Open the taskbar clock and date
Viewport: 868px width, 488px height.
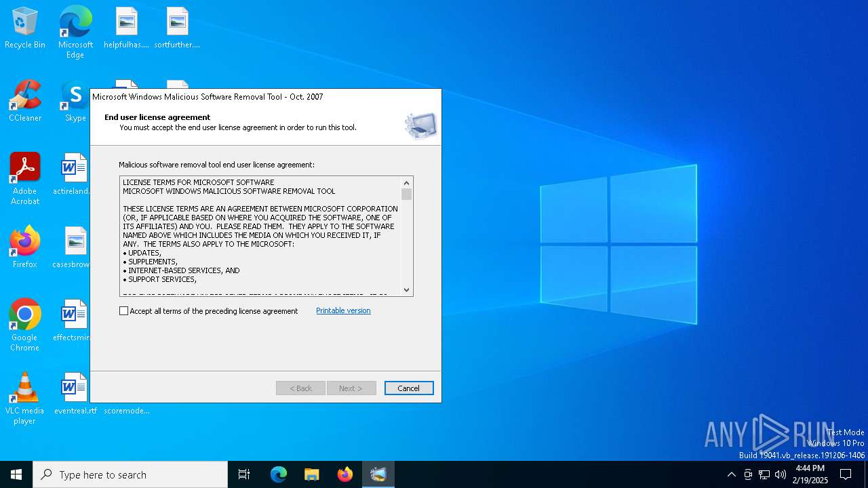click(x=812, y=474)
